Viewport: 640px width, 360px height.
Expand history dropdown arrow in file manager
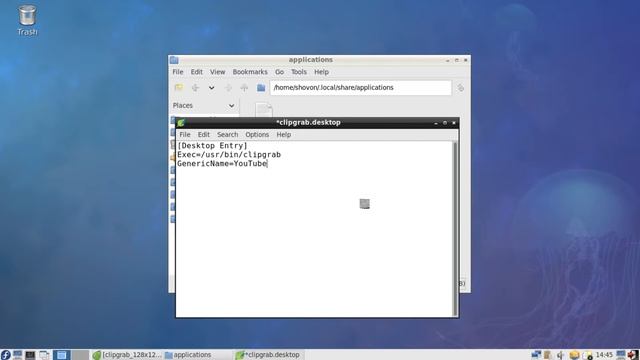pos(211,88)
